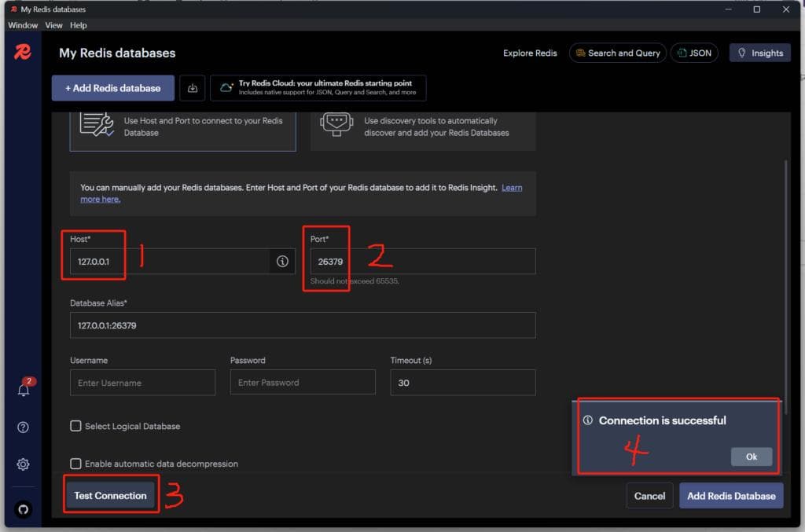Open the notifications bell
This screenshot has height=532, width=805.
[24, 390]
